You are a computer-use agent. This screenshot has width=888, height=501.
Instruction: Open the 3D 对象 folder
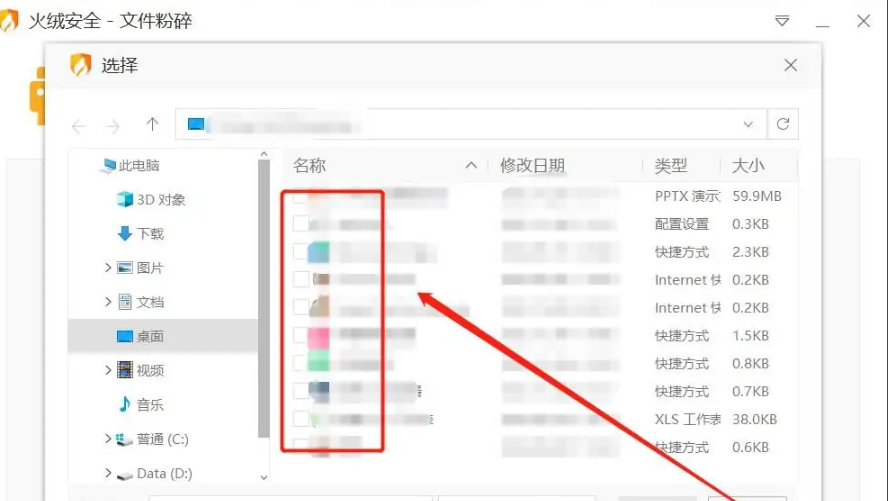point(161,199)
